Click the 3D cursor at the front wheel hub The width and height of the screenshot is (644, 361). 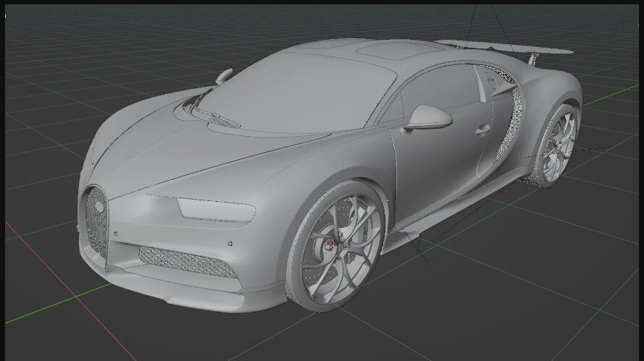(x=329, y=245)
